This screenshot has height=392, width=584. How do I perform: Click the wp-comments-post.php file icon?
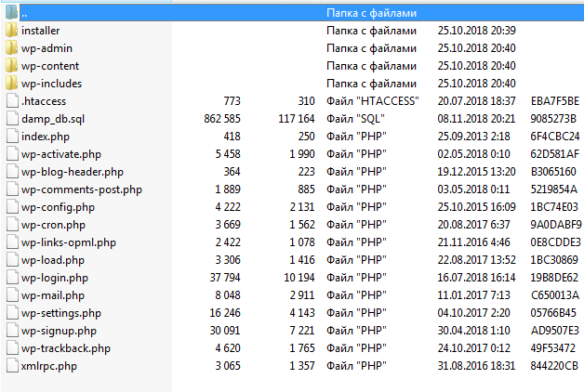12,189
